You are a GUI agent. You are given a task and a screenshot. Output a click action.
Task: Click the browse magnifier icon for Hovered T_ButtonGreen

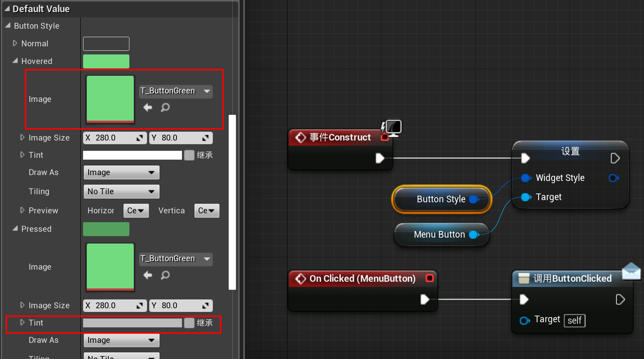[x=165, y=107]
